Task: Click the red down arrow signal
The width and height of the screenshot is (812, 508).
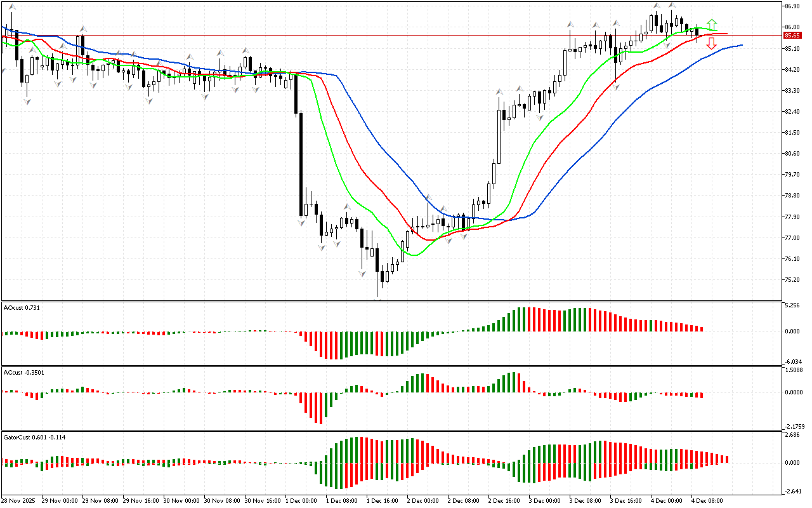Action: (712, 44)
